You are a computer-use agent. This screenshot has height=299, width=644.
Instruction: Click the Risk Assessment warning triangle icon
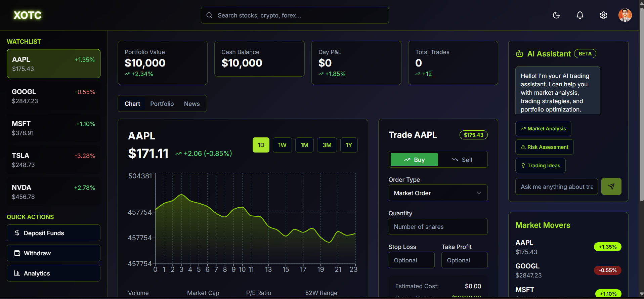click(523, 147)
